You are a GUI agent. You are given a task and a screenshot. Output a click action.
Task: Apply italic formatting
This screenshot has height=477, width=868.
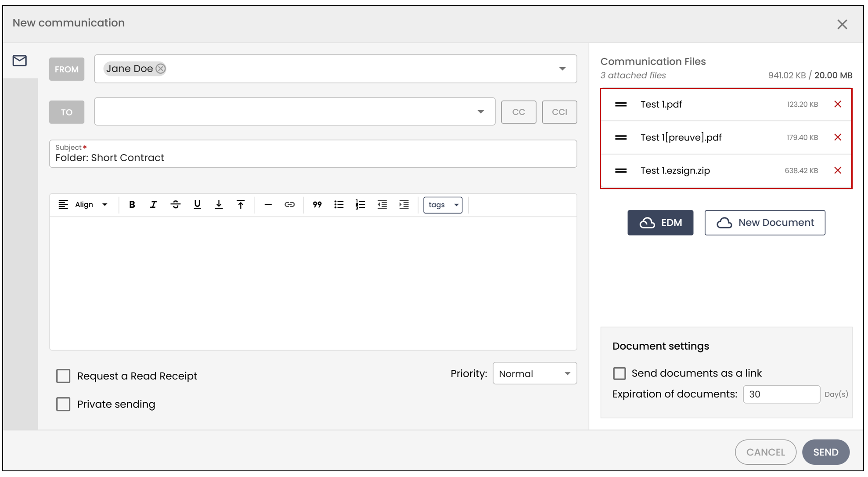coord(153,205)
